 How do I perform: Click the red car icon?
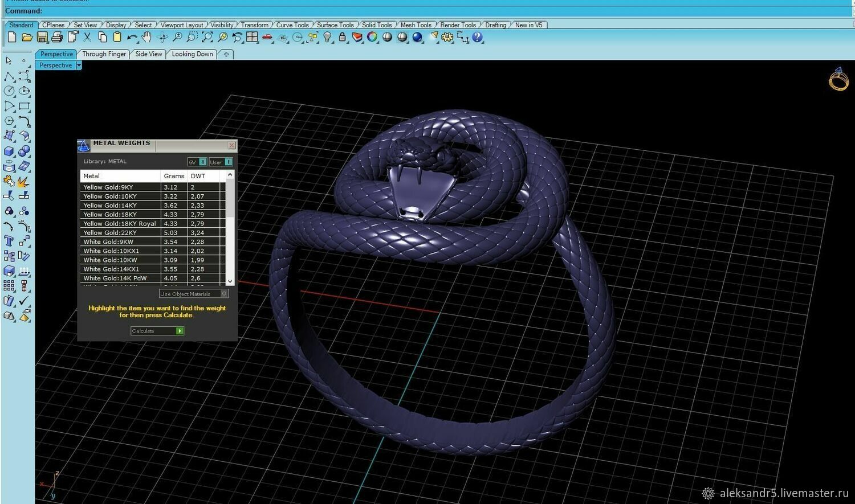(x=267, y=38)
